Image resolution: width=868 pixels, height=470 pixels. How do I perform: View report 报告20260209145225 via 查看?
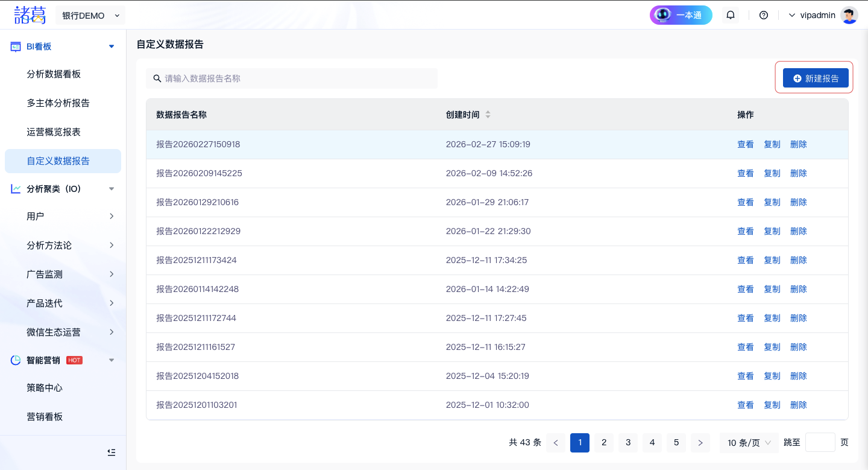tap(745, 173)
